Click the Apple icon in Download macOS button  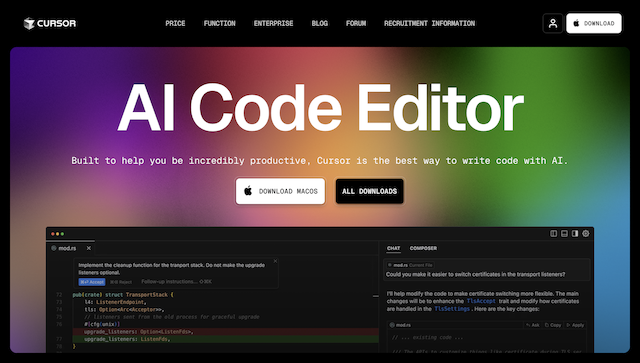[x=248, y=191]
